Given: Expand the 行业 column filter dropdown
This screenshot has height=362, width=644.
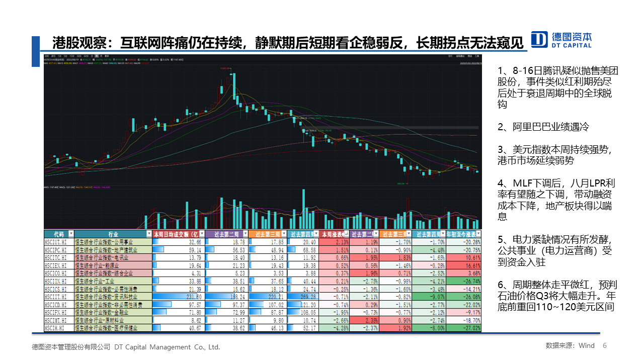Looking at the screenshot, I should pos(148,234).
